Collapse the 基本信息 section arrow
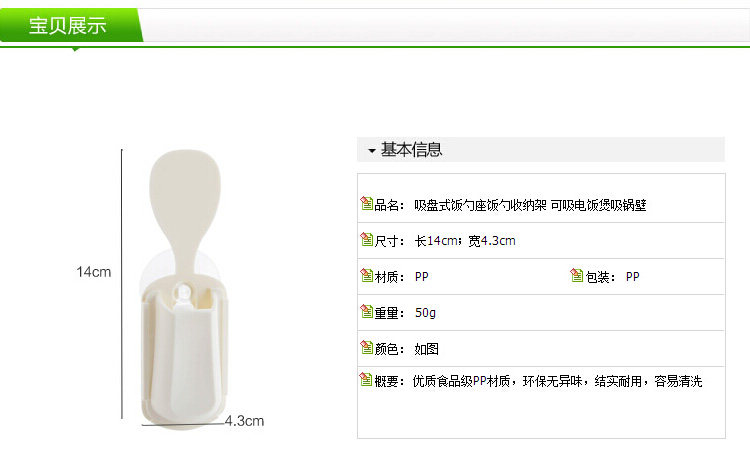The width and height of the screenshot is (750, 455). click(x=372, y=151)
